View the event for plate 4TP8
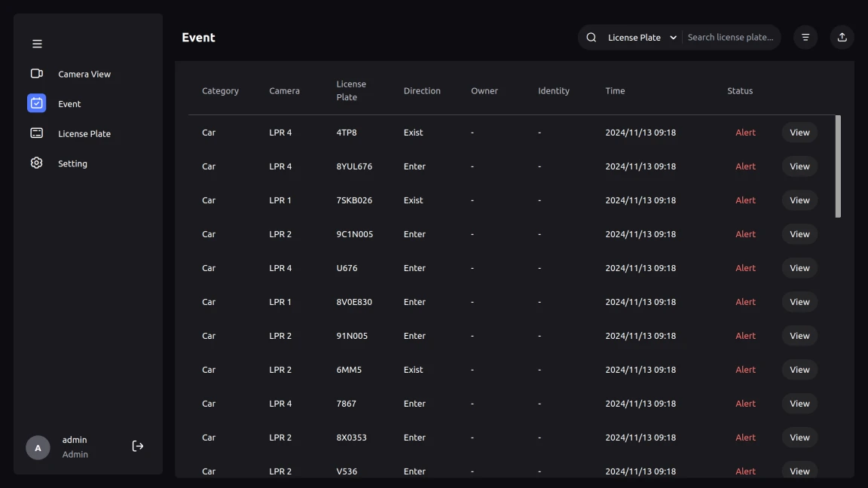Screen dimensions: 868x488 click(799, 133)
